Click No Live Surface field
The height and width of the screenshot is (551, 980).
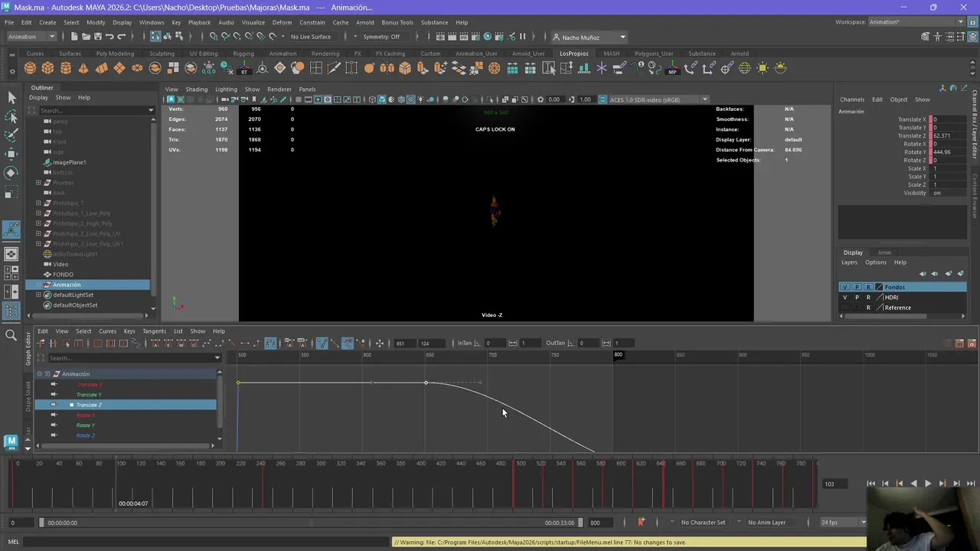coord(311,37)
